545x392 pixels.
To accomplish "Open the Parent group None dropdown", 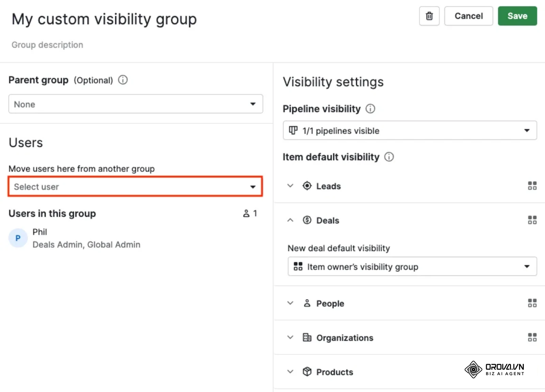I will (x=136, y=104).
